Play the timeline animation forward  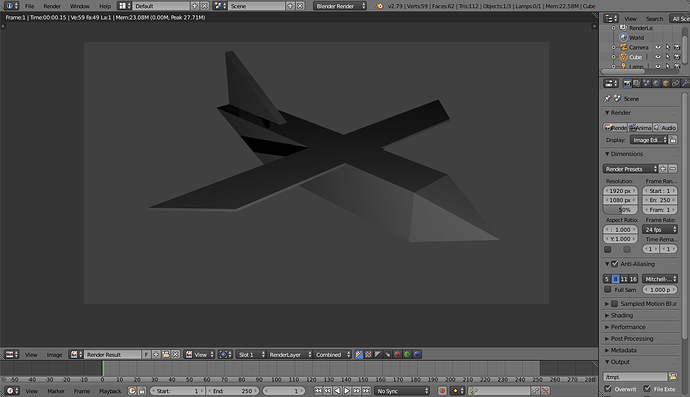[347, 390]
